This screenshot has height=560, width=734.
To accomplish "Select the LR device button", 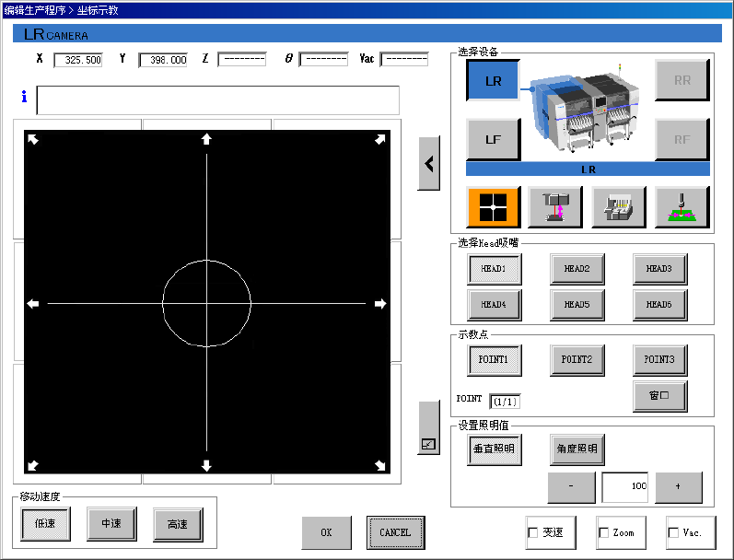I will pos(494,80).
